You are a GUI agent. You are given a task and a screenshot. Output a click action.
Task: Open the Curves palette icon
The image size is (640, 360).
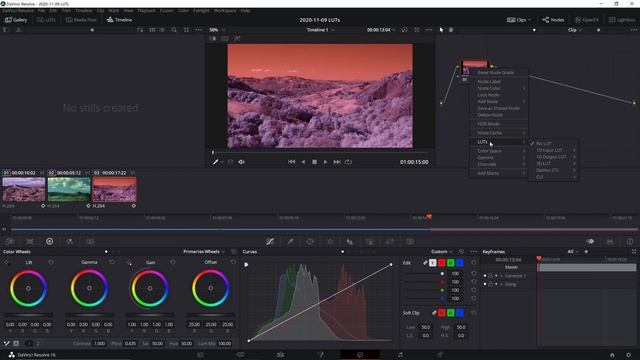point(270,241)
